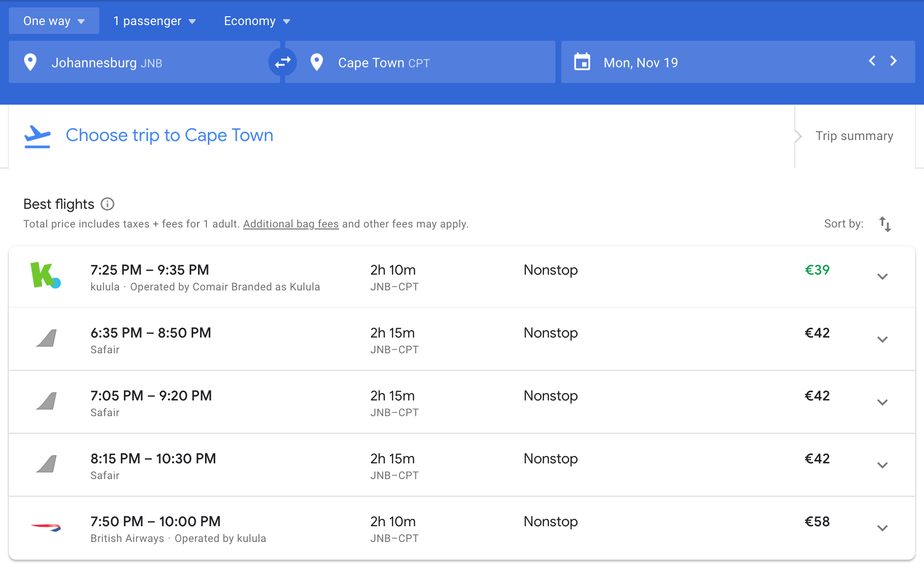Expand the €39 kulula flight details
The image size is (924, 568).
tap(882, 277)
